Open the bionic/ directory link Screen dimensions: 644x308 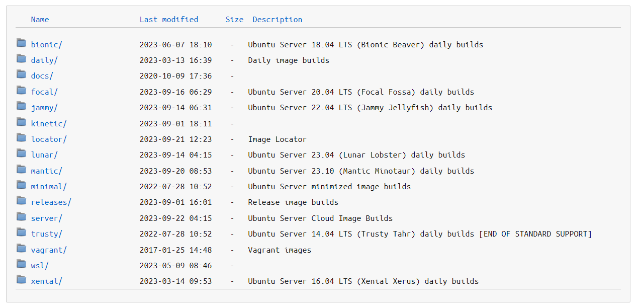pos(47,45)
